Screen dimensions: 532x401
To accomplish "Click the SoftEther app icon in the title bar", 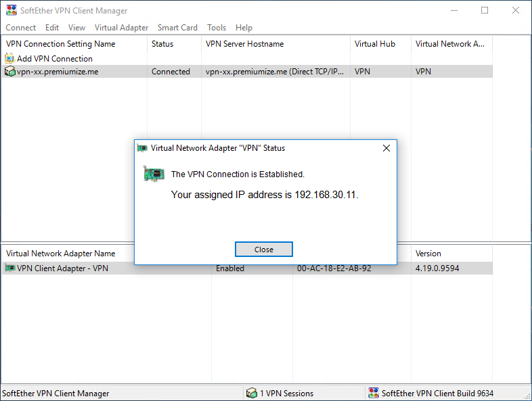I will coord(12,10).
